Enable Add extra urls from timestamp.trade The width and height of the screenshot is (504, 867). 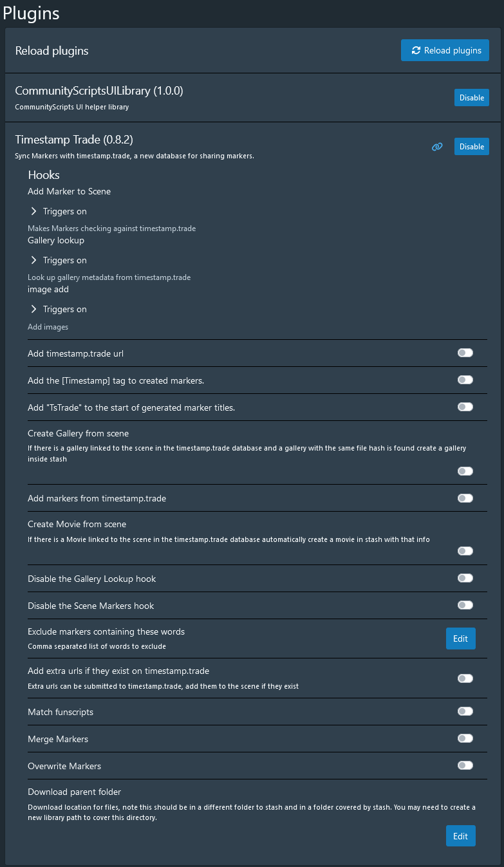(x=465, y=678)
